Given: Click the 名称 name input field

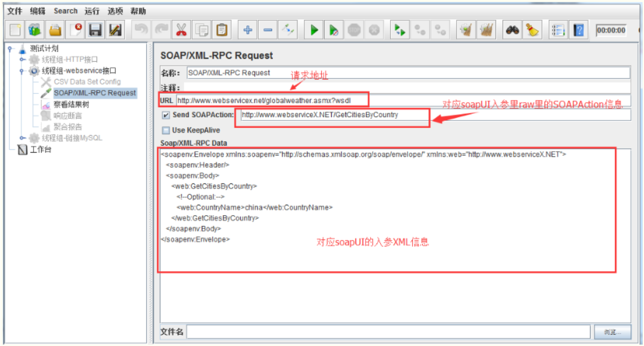Looking at the screenshot, I should pos(408,73).
